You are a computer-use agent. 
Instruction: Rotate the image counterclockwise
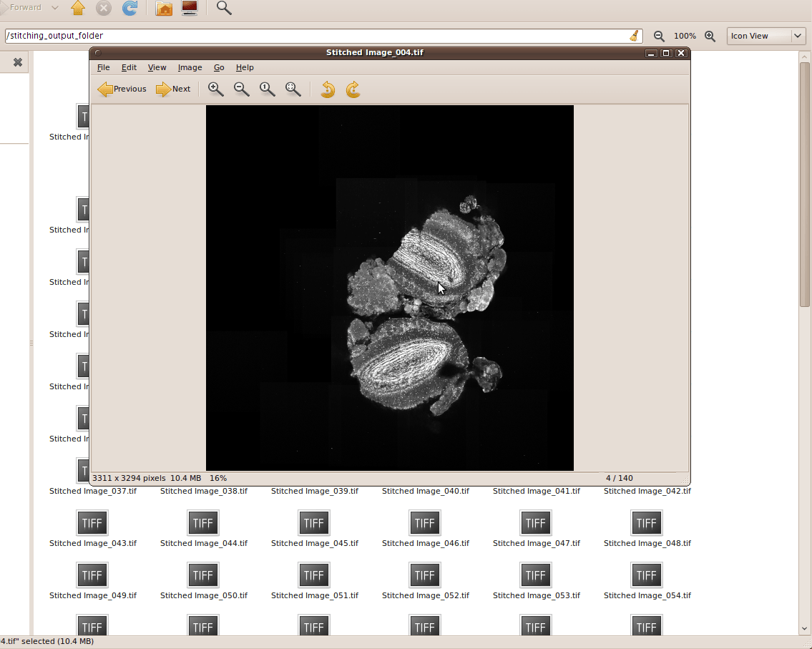pyautogui.click(x=327, y=89)
